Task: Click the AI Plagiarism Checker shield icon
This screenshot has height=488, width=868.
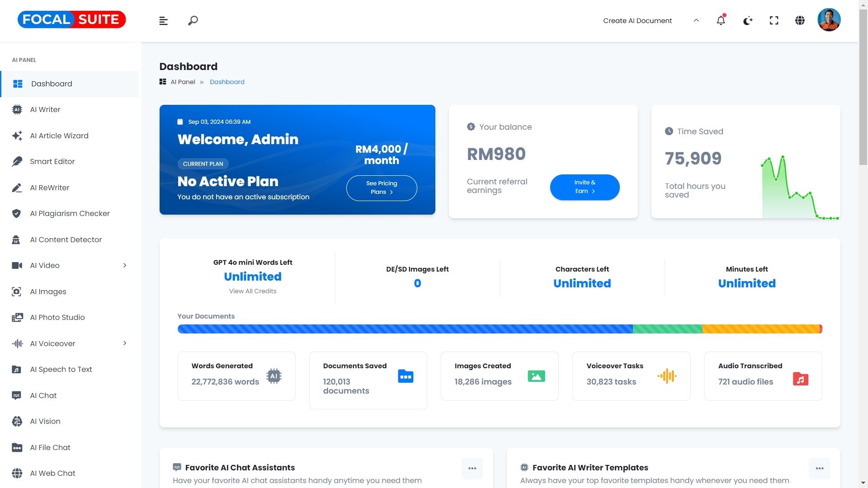Action: 17,214
